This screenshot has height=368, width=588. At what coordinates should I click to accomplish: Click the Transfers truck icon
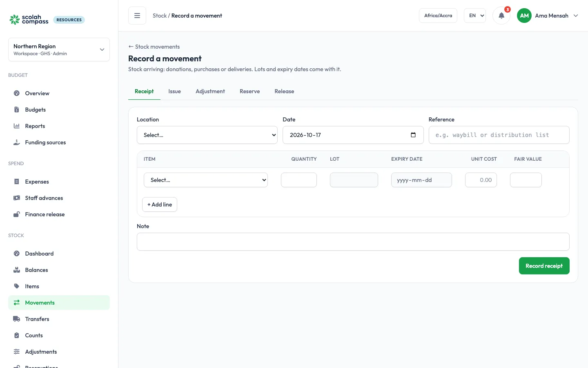pyautogui.click(x=17, y=319)
